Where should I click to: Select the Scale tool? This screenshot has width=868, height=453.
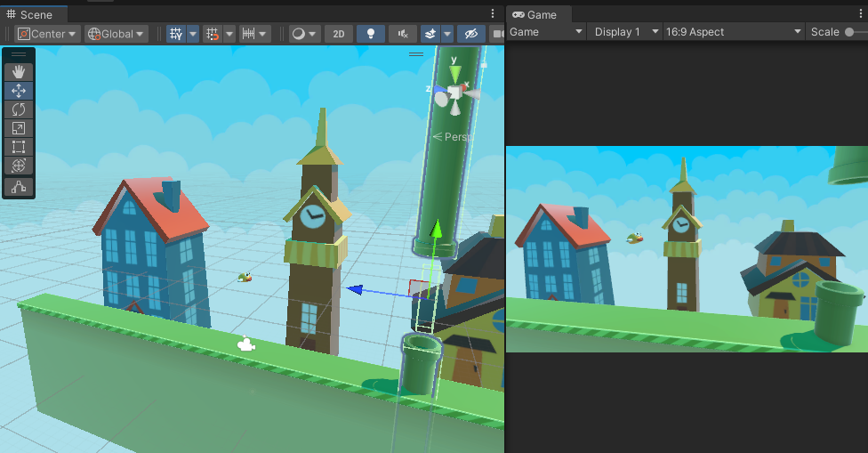(x=19, y=128)
